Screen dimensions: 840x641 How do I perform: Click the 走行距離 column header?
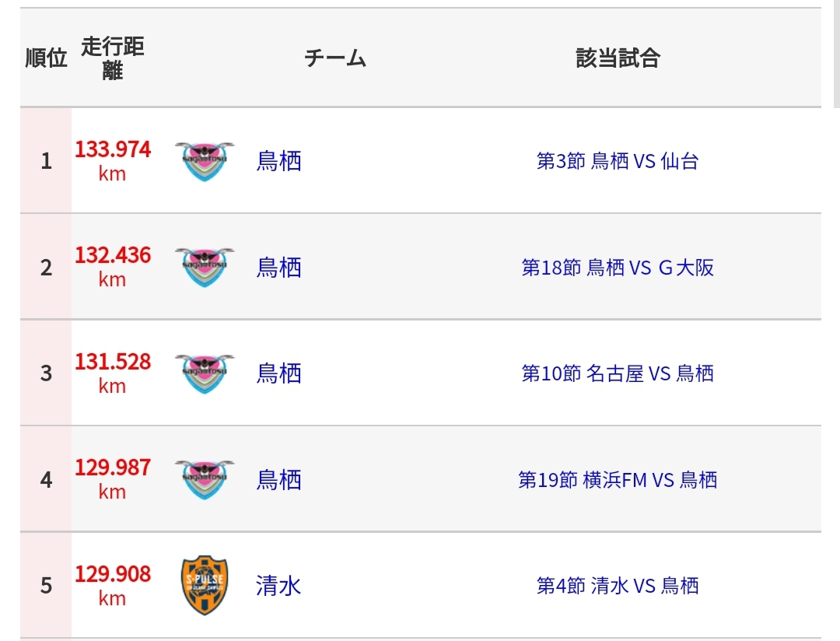(113, 58)
